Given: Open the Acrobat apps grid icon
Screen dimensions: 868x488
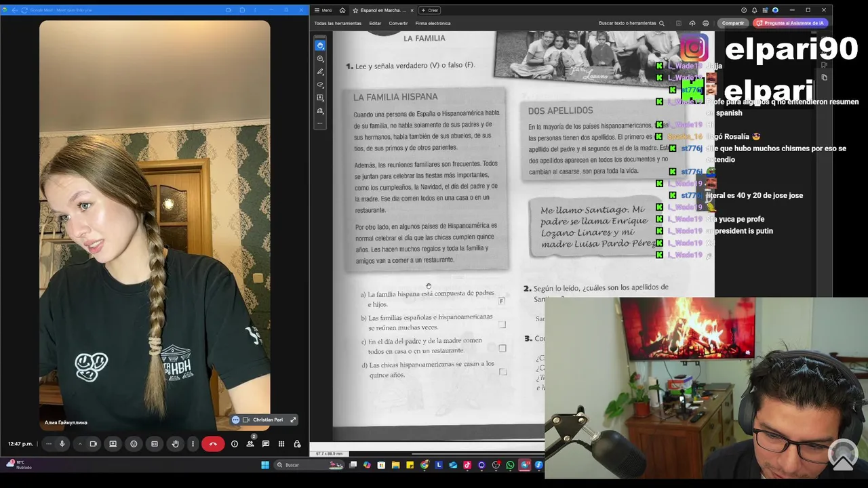Looking at the screenshot, I should [x=764, y=10].
